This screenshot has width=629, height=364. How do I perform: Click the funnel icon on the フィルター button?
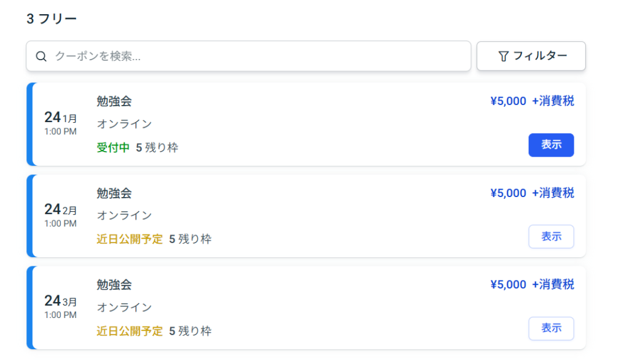503,56
